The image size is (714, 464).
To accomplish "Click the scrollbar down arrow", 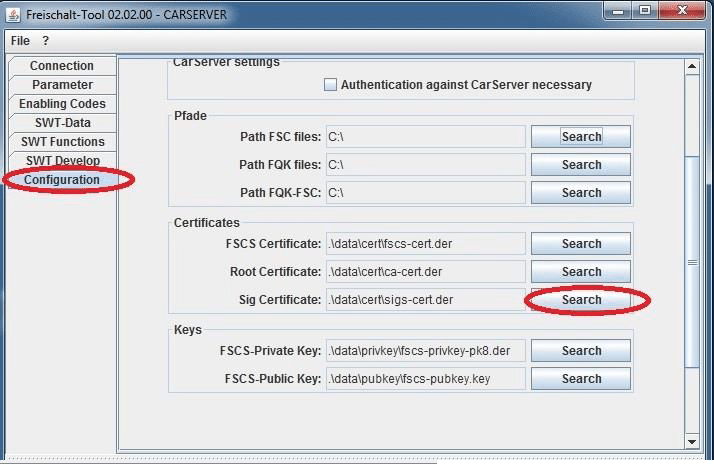I will pos(690,441).
